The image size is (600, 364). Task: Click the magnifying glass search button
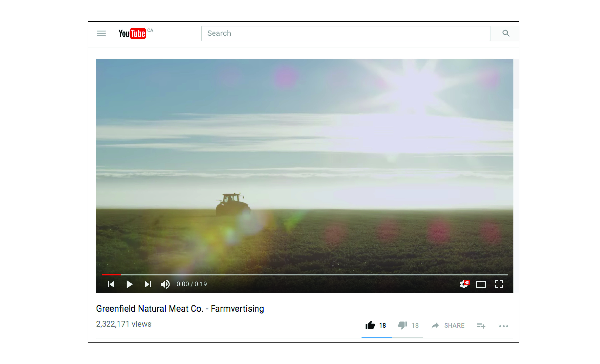tap(506, 33)
